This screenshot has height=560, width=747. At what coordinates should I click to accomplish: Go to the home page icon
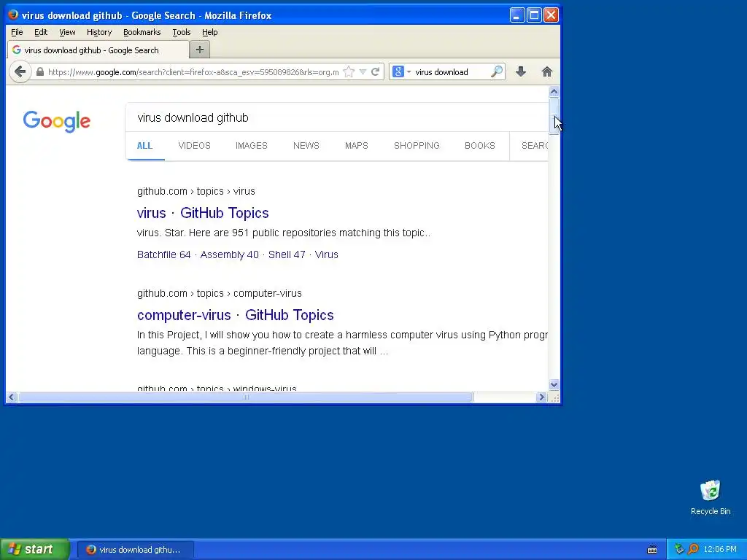547,72
